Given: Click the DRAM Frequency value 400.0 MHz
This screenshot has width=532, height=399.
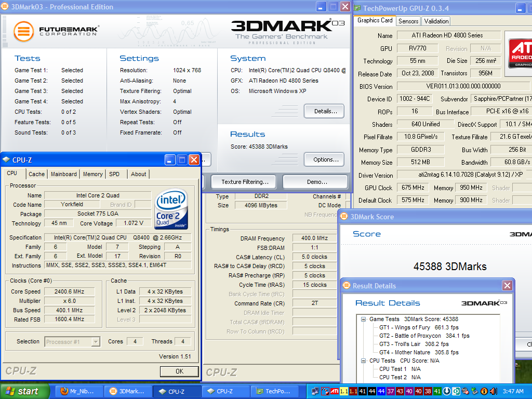Looking at the screenshot, I should (x=314, y=238).
